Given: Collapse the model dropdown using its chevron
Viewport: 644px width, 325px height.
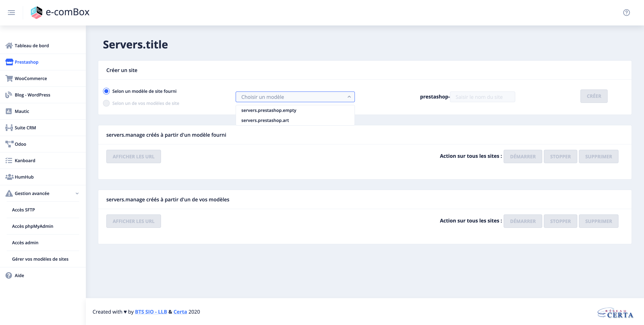Looking at the screenshot, I should click(349, 97).
